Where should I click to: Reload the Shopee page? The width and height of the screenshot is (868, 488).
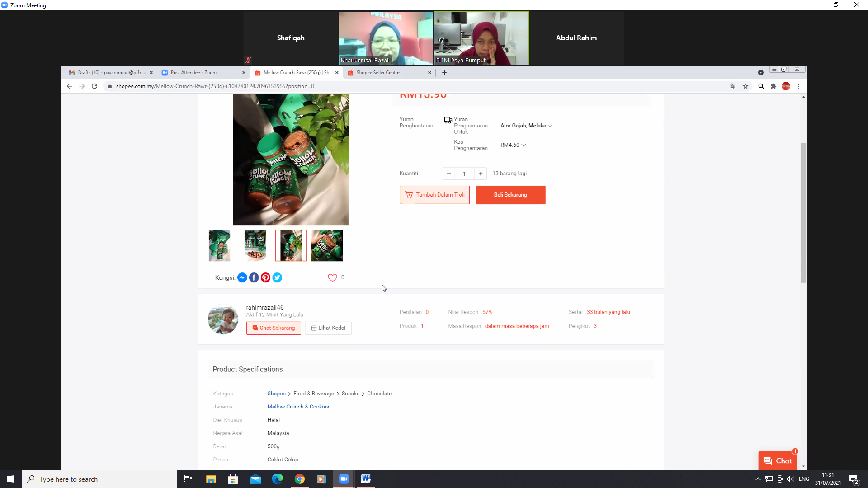[x=94, y=86]
